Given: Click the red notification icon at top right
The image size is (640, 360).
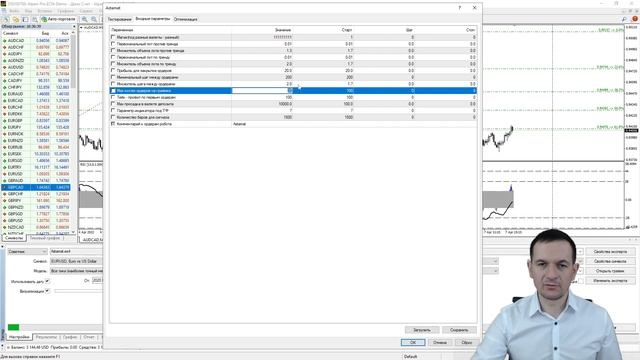Looking at the screenshot, I should pyautogui.click(x=635, y=19).
